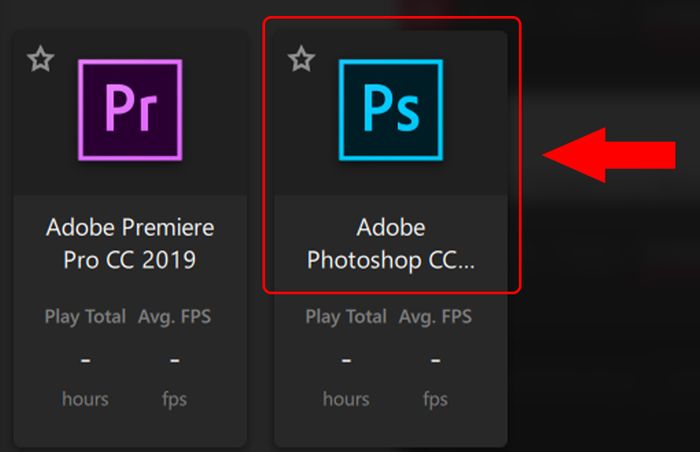
Task: Favorite Adobe Premiere Pro with the star
Action: (40, 60)
